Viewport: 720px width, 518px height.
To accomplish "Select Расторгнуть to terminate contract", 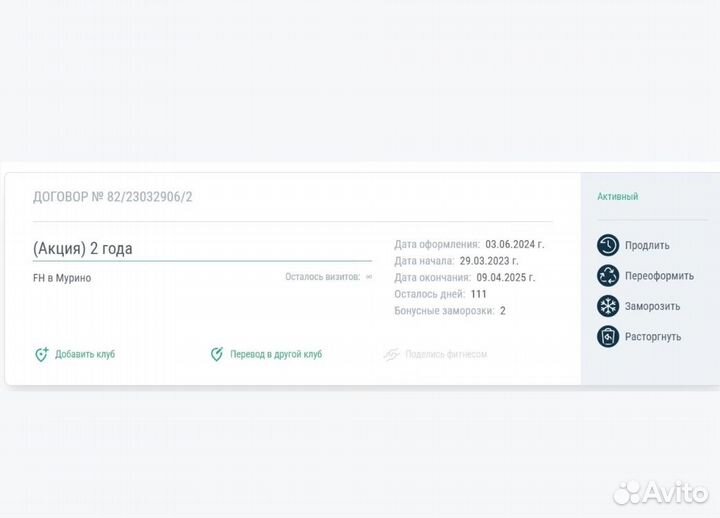I will [653, 337].
